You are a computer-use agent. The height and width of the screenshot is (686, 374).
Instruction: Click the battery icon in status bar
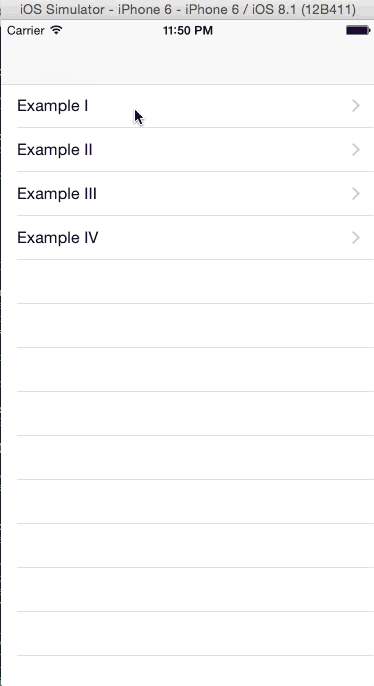coord(357,30)
